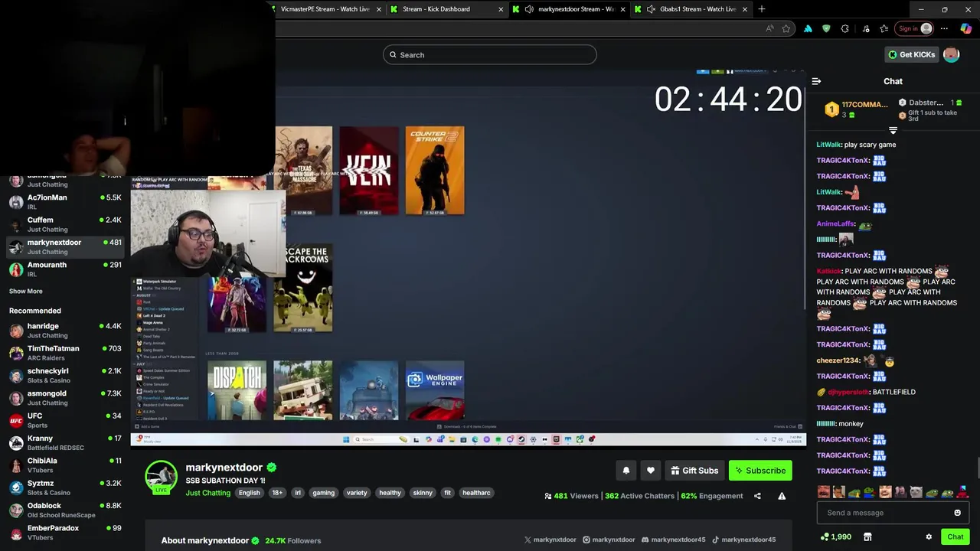
Task: Select the English language tag
Action: click(x=249, y=493)
